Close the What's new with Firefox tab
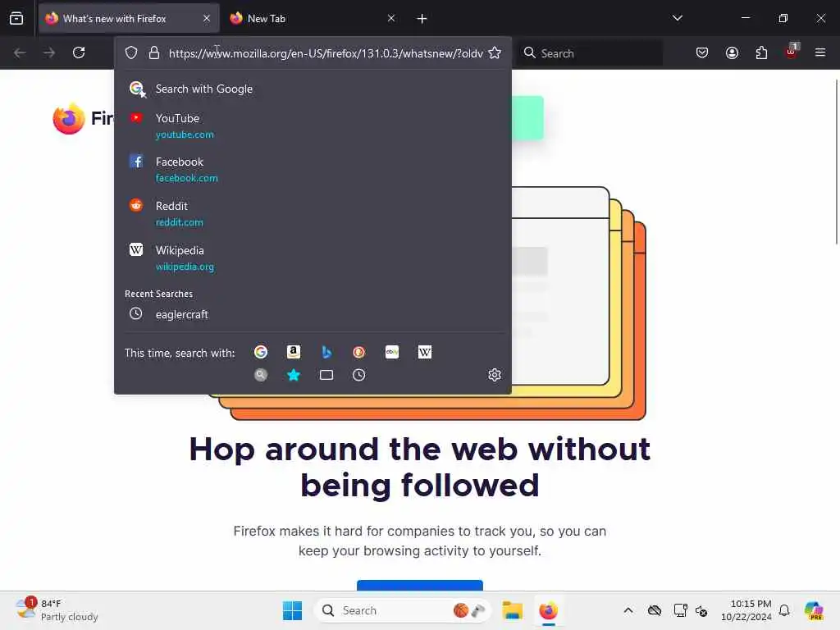The image size is (840, 630). tap(207, 19)
